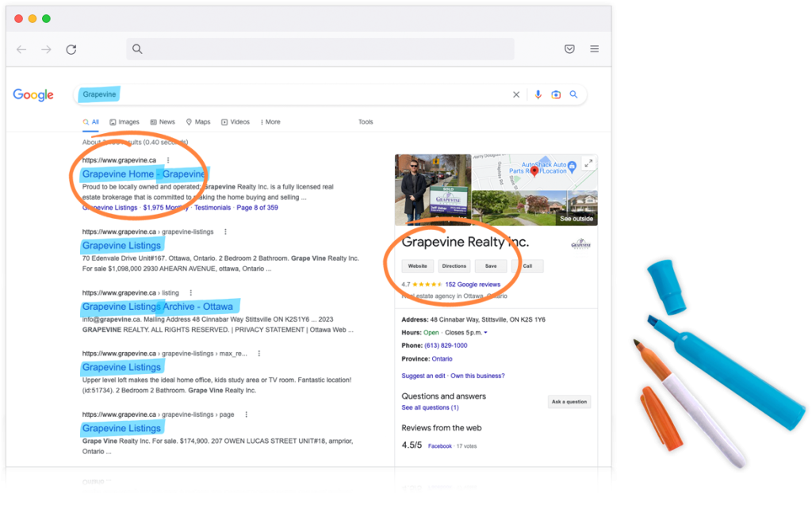Switch to the News tab

click(163, 122)
